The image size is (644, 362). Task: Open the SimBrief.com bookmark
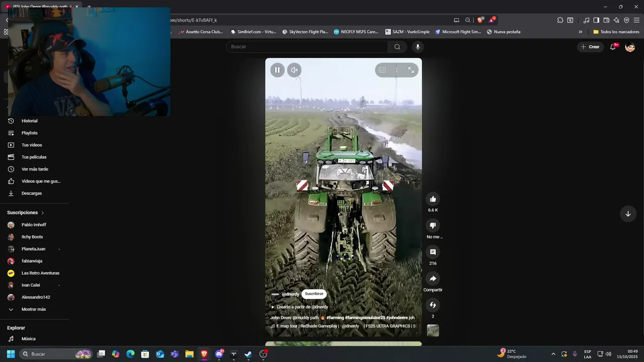point(254,32)
